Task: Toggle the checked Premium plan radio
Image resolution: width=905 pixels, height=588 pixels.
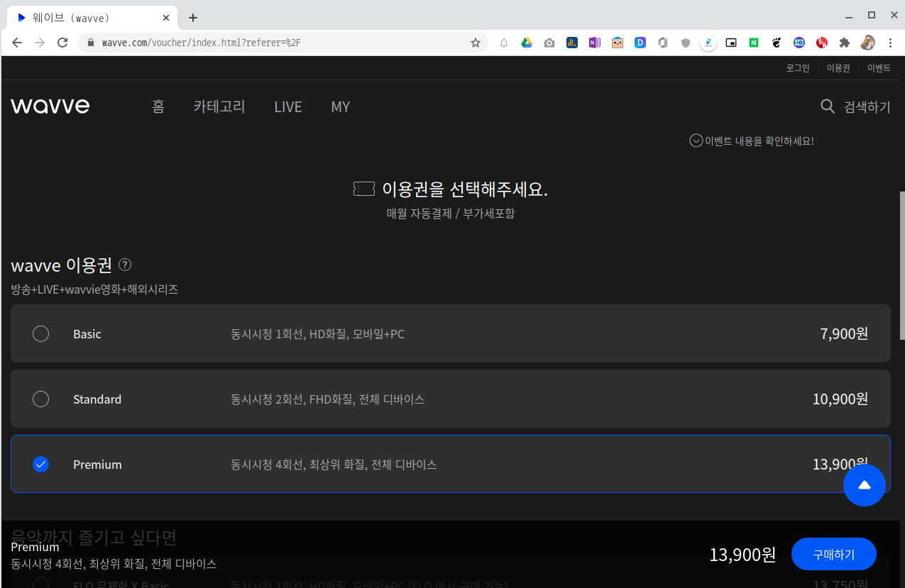Action: (x=41, y=465)
